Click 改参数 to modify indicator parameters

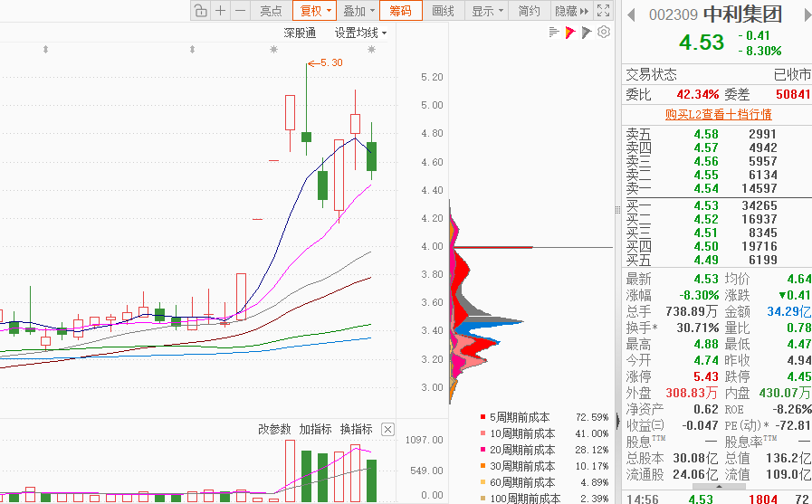point(274,429)
